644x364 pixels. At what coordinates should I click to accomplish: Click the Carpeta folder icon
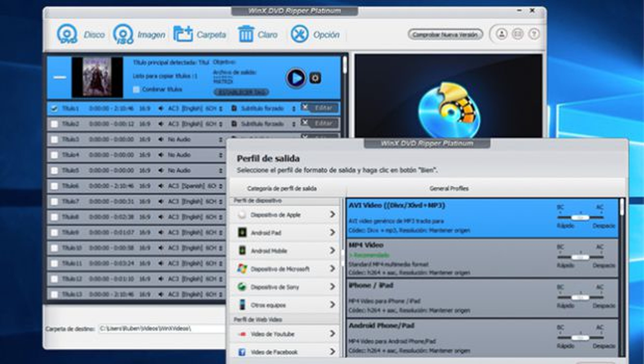click(183, 34)
